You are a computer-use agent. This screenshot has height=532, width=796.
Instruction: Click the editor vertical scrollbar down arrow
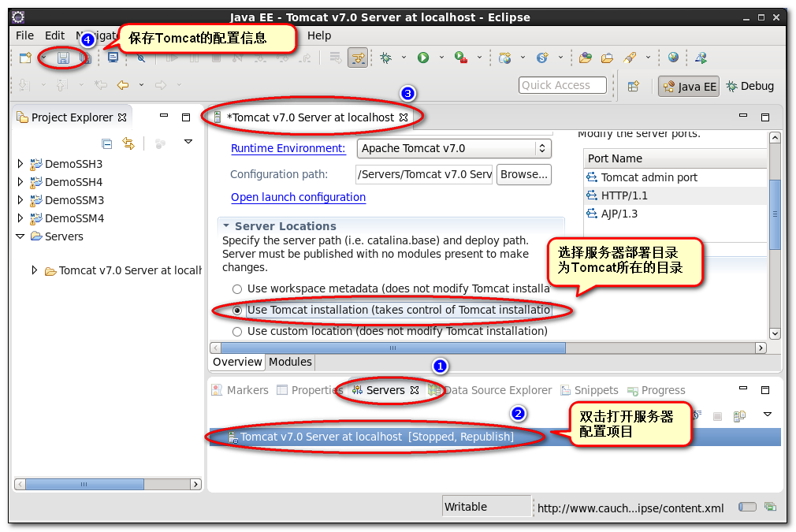coord(775,333)
